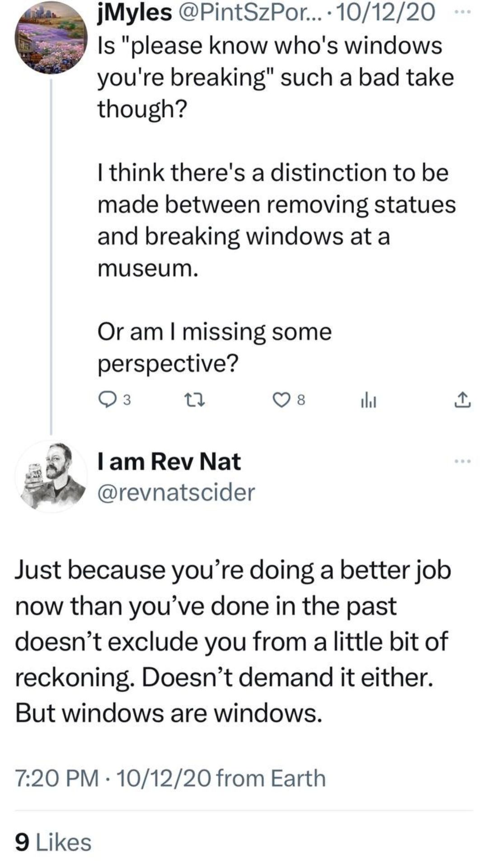Reply to jMyles tweet via comment icon
Viewport: 488px width, 868px height.
click(x=106, y=400)
